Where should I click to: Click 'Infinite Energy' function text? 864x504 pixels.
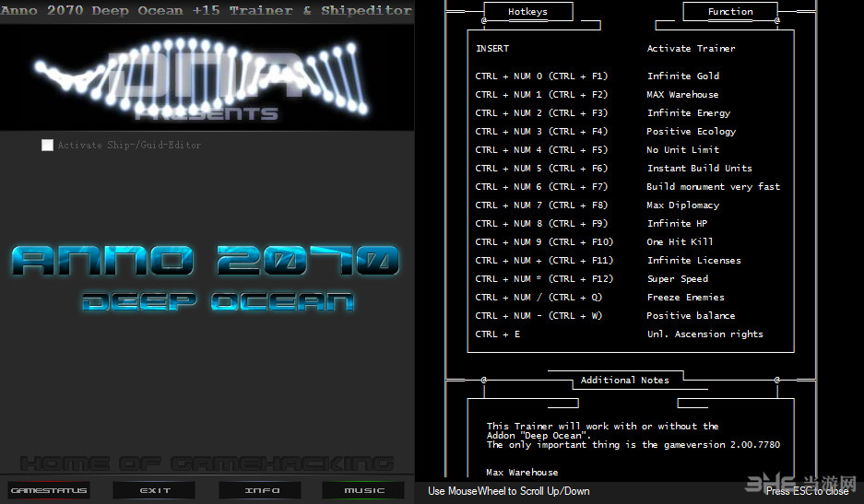[689, 113]
